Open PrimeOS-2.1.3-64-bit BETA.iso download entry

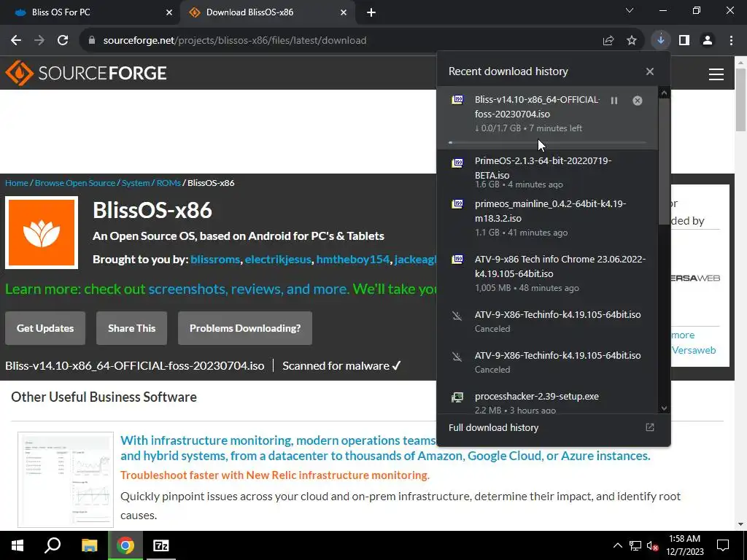pos(547,172)
